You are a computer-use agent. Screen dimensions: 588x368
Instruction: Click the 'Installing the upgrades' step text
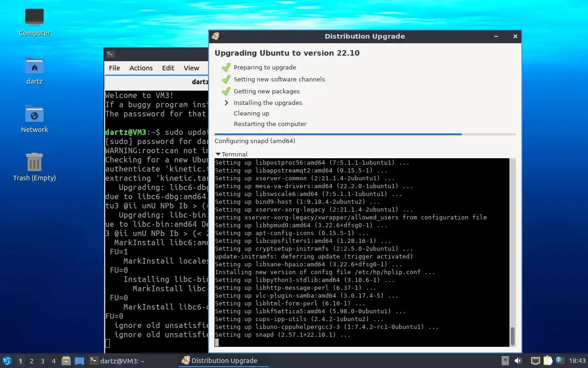(268, 103)
